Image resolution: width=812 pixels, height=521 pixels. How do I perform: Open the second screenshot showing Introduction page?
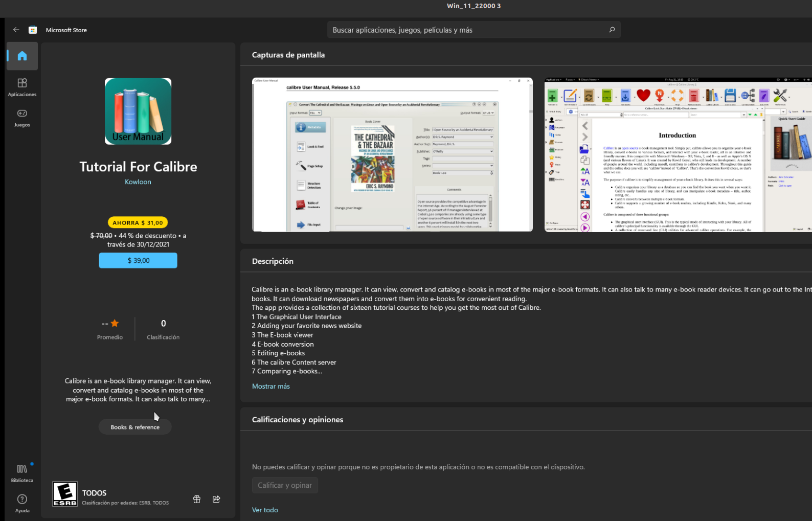pos(678,154)
